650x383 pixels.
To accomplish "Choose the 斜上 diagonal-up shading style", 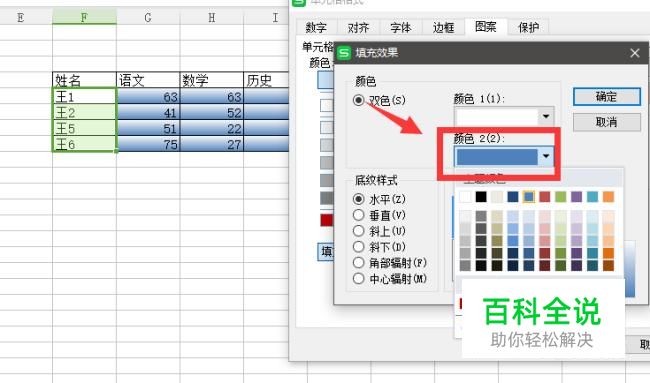I will point(359,231).
